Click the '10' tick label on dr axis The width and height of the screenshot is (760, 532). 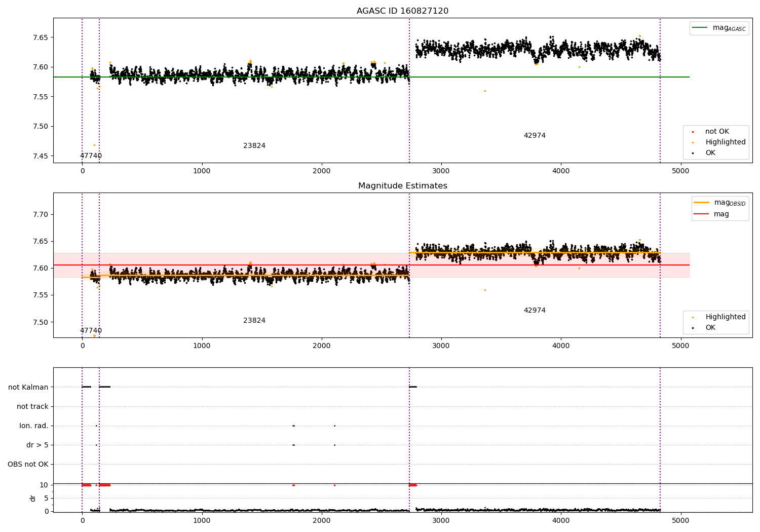(44, 485)
